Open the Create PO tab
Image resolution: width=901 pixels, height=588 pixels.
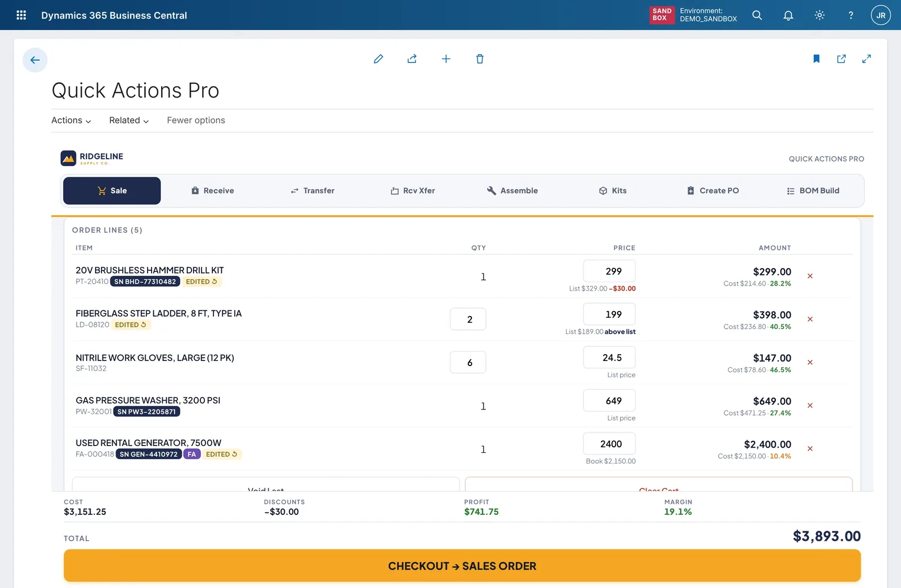[x=713, y=191]
